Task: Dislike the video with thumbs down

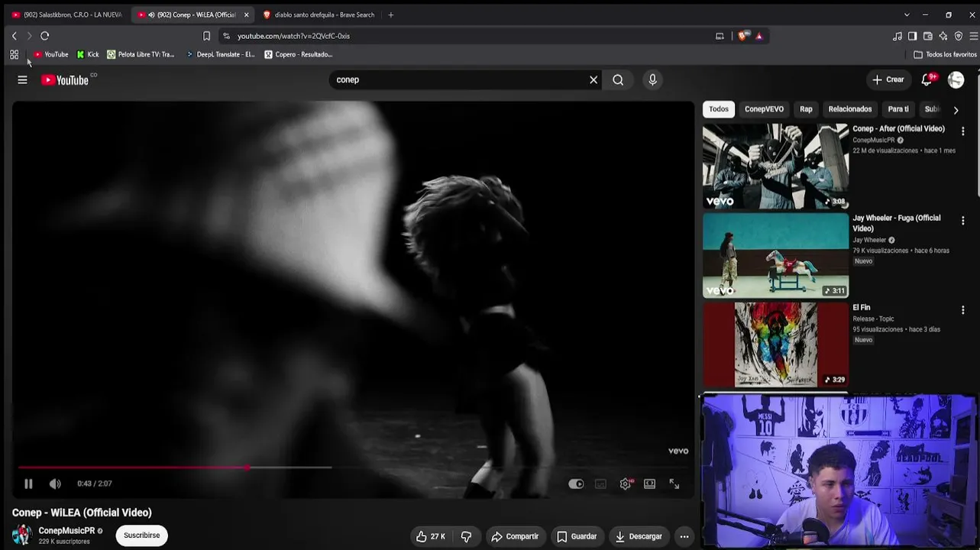Action: point(466,536)
